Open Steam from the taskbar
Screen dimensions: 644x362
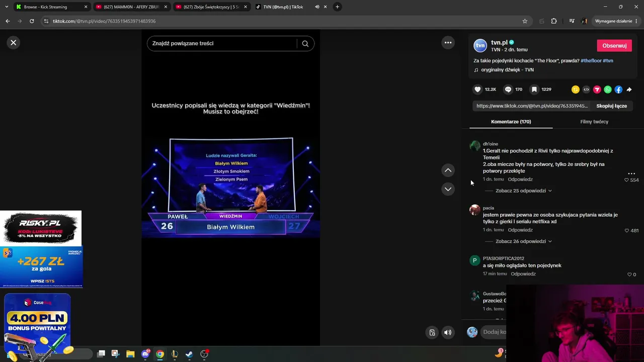(x=189, y=354)
